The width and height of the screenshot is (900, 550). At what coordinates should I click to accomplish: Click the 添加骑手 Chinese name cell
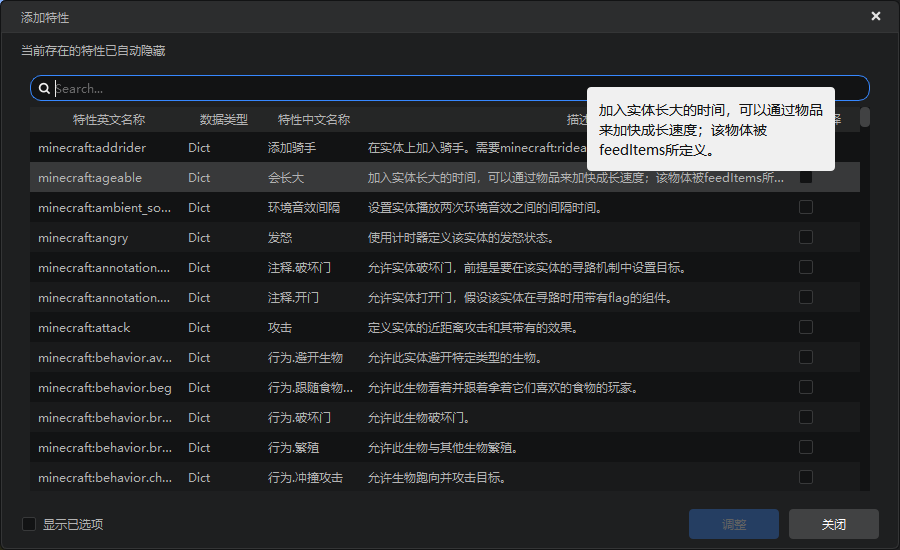pyautogui.click(x=292, y=148)
